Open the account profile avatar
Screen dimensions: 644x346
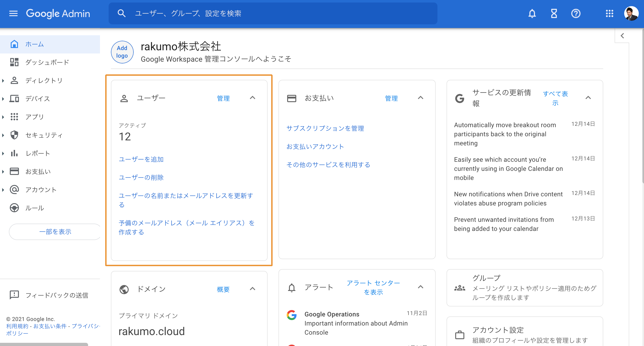click(631, 13)
